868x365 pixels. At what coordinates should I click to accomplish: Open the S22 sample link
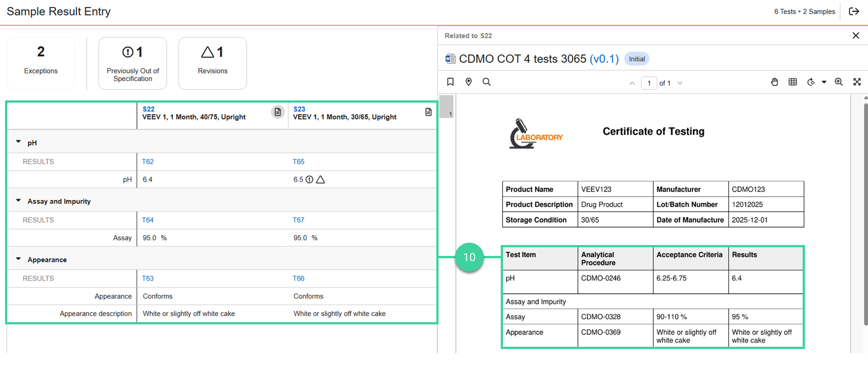[x=148, y=109]
